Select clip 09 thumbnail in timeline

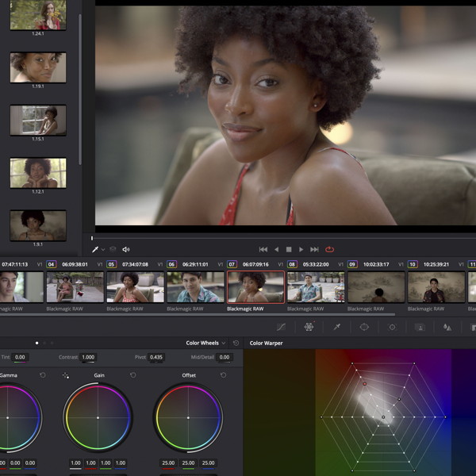click(376, 287)
